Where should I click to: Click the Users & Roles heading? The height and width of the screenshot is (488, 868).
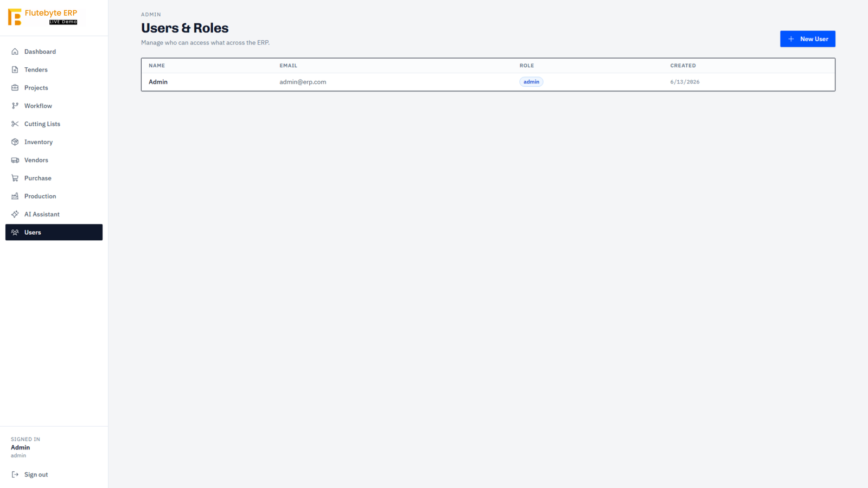184,28
